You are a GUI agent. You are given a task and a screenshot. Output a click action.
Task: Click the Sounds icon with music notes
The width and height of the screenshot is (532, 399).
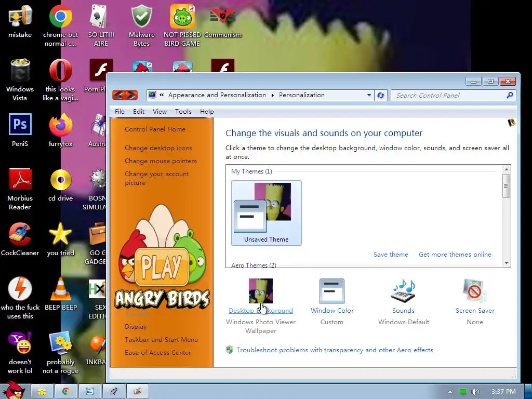coord(403,291)
